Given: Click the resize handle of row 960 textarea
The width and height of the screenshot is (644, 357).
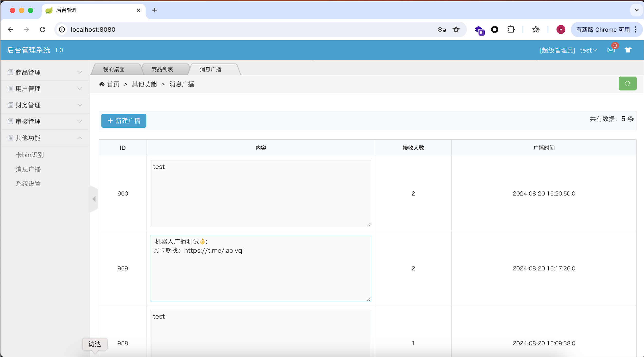Looking at the screenshot, I should (x=369, y=225).
